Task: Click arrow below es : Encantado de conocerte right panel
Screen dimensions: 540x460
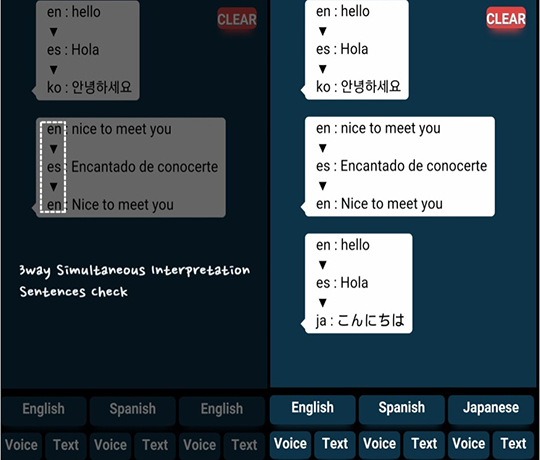Action: pyautogui.click(x=322, y=186)
